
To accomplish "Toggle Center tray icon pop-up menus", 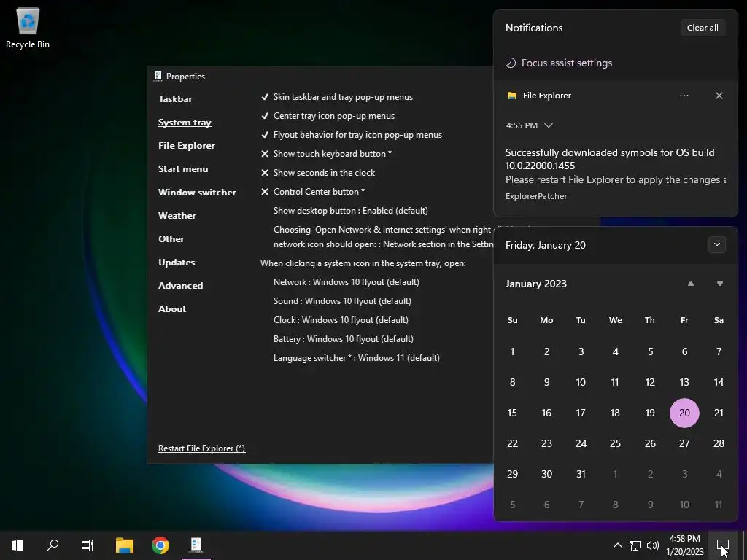I will coord(328,116).
